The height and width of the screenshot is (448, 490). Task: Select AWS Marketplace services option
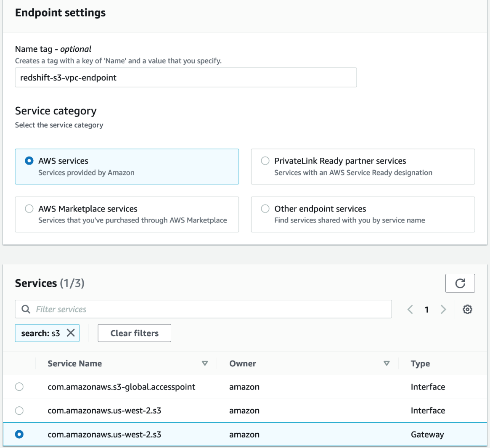[x=29, y=209]
